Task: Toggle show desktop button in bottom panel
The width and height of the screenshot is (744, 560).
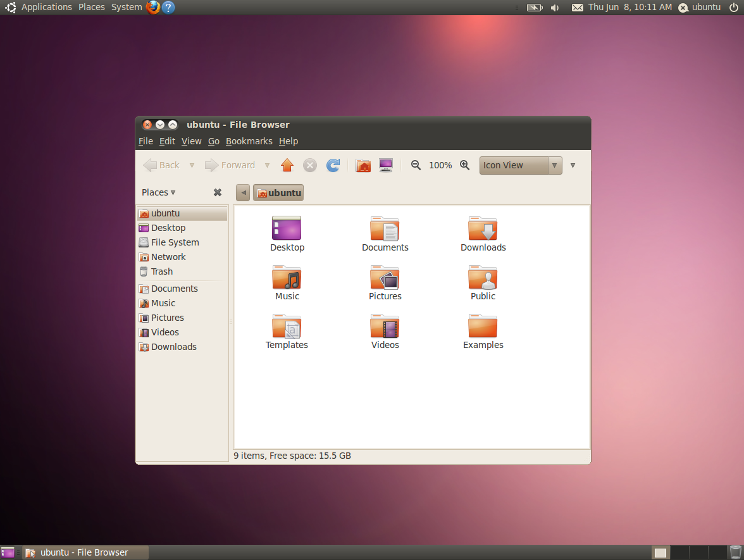Action: click(x=8, y=552)
